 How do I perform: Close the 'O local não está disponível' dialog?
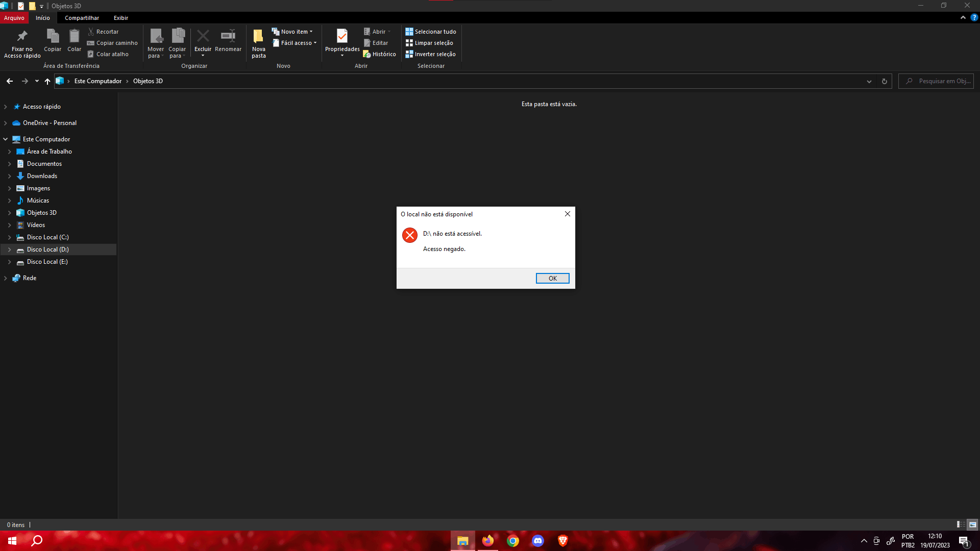[x=567, y=214]
